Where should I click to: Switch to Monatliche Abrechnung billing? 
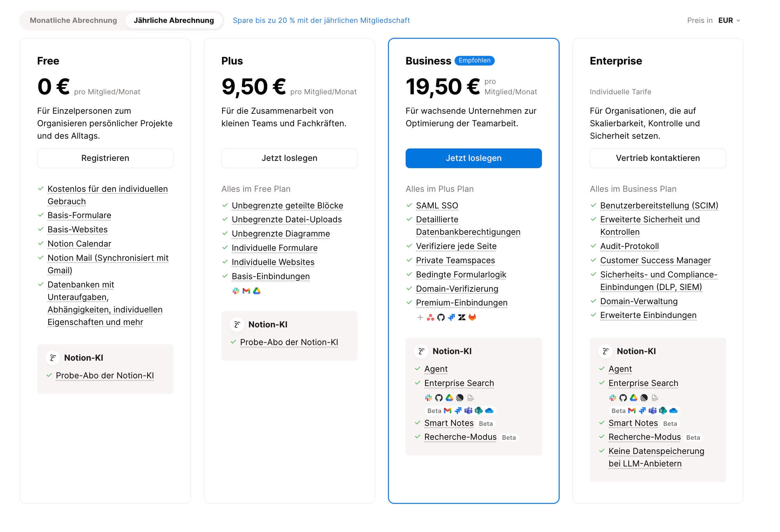(x=73, y=20)
